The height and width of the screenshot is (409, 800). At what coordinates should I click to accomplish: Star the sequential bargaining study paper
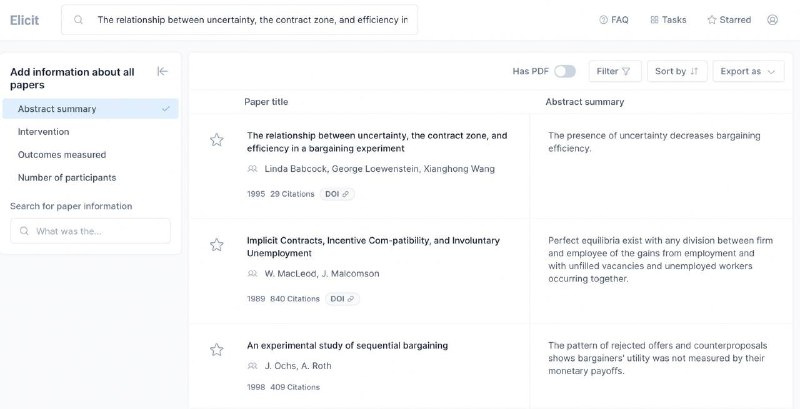click(x=216, y=350)
